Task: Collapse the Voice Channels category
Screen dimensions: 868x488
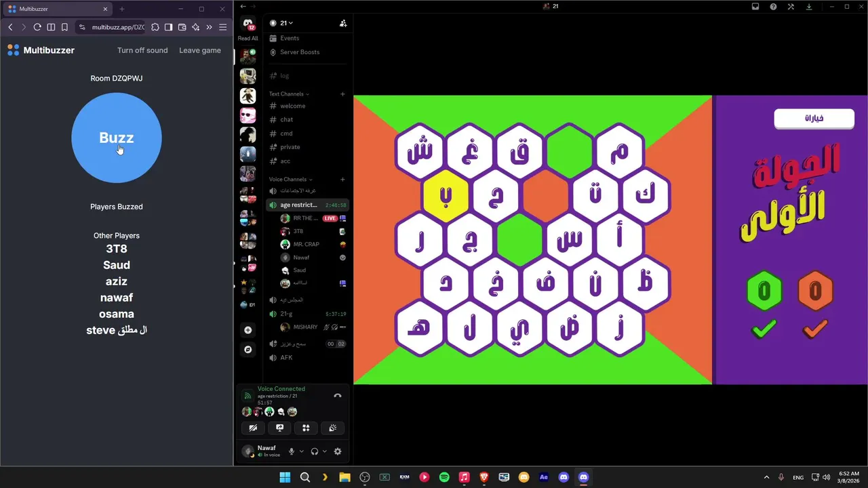Action: coord(291,180)
